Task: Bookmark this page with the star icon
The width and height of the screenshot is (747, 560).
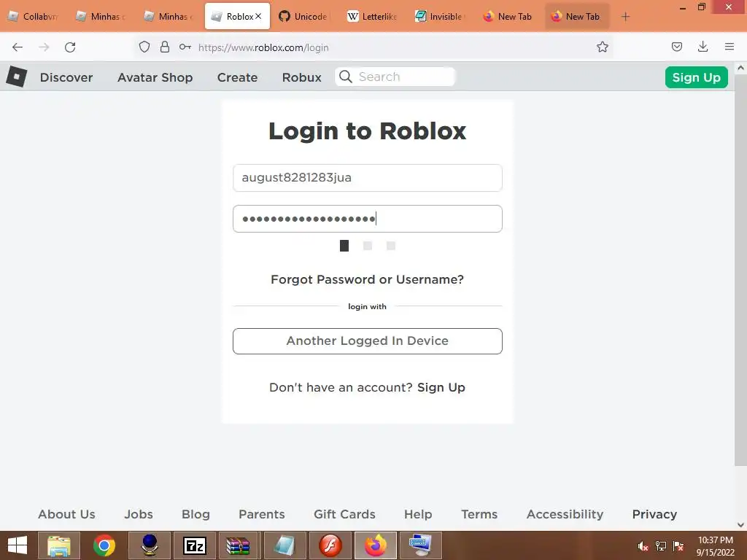Action: [x=603, y=47]
